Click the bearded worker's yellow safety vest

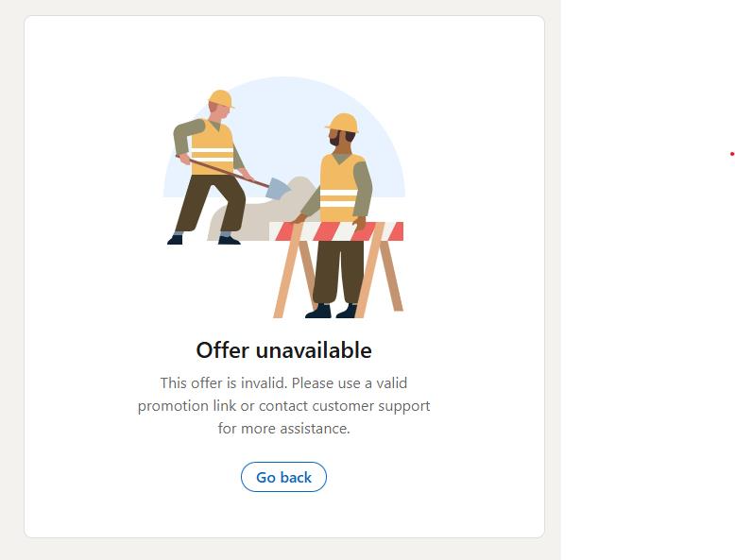pos(338,187)
